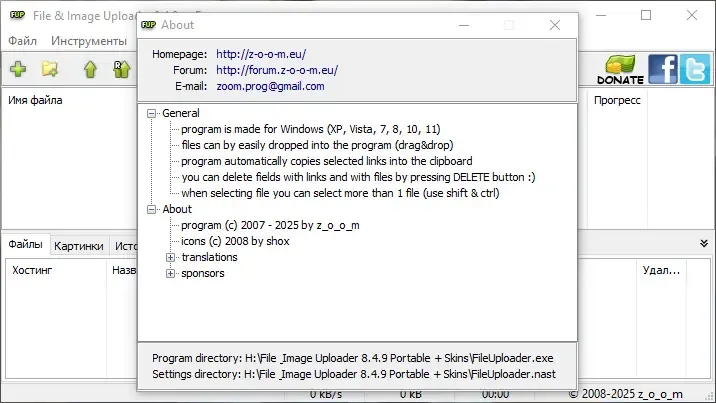
Task: Collapse the General tree node
Action: (x=152, y=113)
